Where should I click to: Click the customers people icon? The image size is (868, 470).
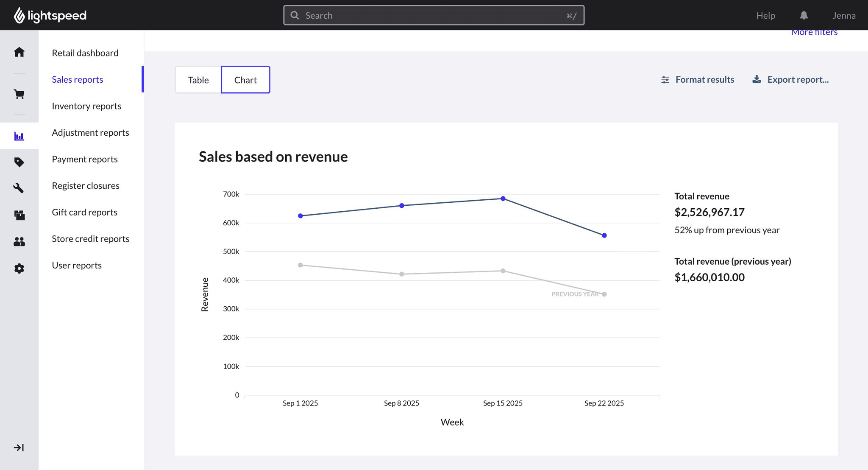19,242
